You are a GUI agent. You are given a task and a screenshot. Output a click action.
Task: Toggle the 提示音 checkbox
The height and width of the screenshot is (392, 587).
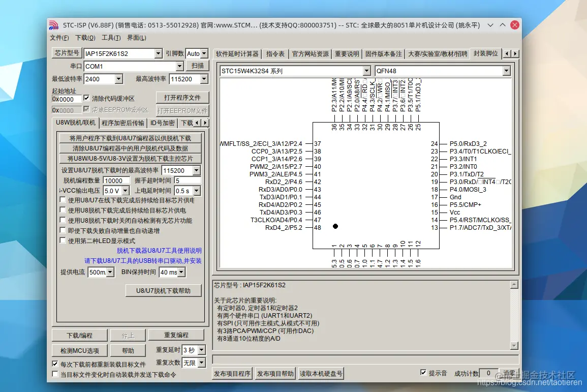click(423, 373)
